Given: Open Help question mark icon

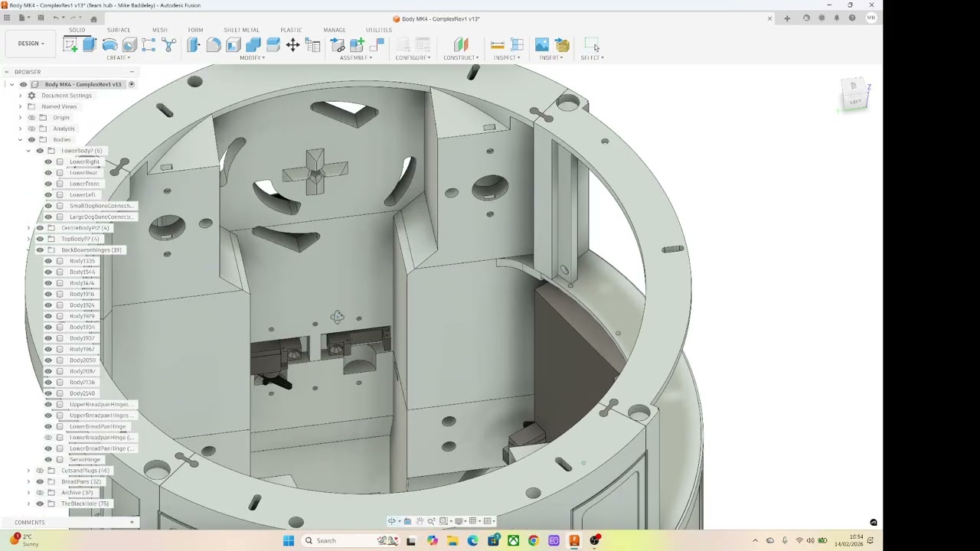Looking at the screenshot, I should coord(852,18).
